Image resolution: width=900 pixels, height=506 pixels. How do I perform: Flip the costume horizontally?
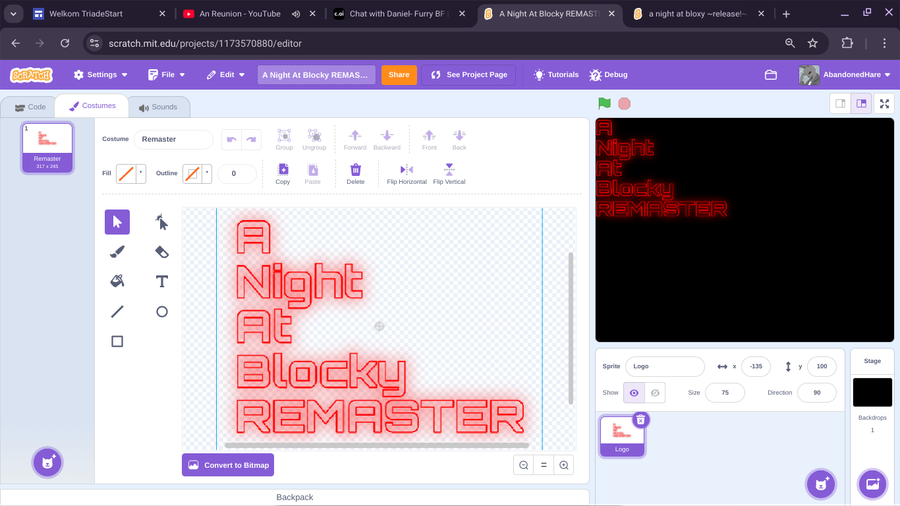click(x=406, y=174)
